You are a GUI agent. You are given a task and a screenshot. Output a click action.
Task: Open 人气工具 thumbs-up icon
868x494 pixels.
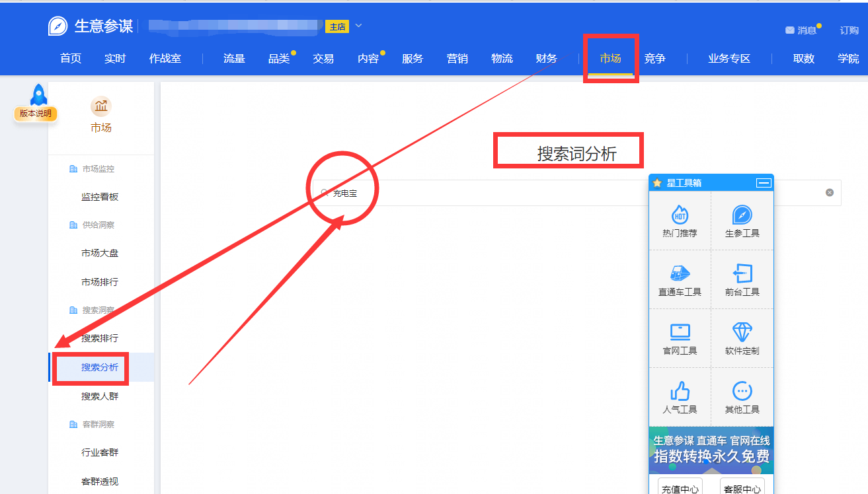pyautogui.click(x=680, y=390)
